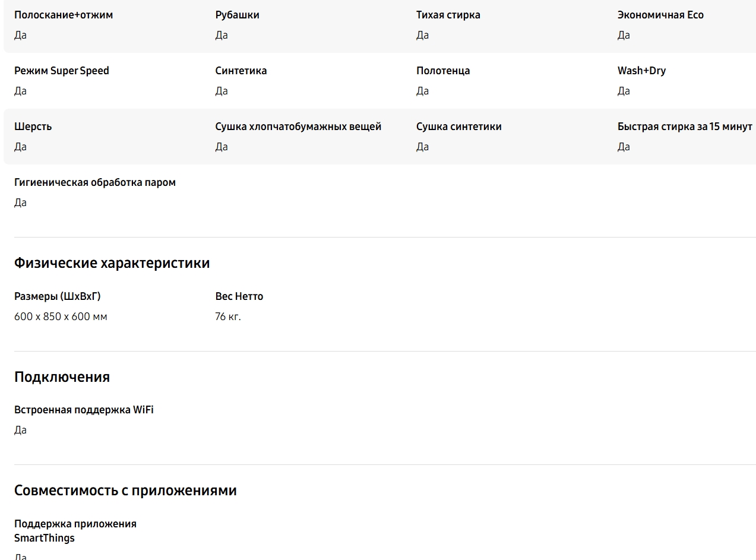Click the Сушка синтетики label
Image resolution: width=756 pixels, height=560 pixels.
pyautogui.click(x=458, y=126)
